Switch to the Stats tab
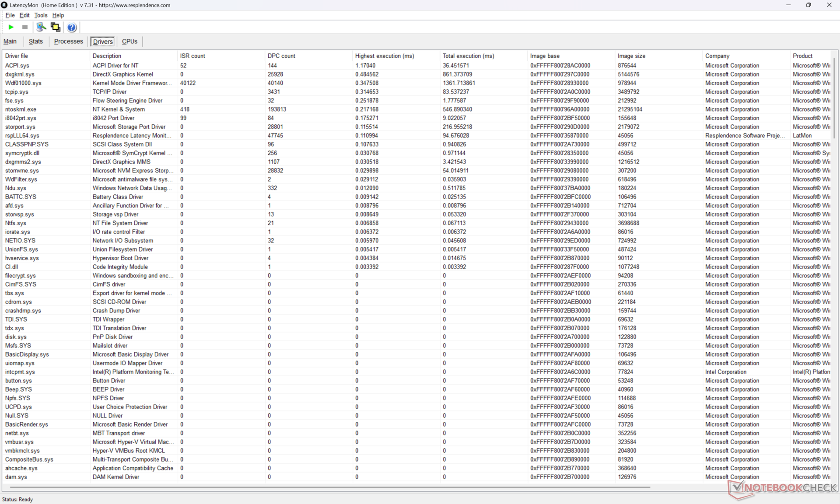Screen dimensions: 840x504 [x=36, y=42]
